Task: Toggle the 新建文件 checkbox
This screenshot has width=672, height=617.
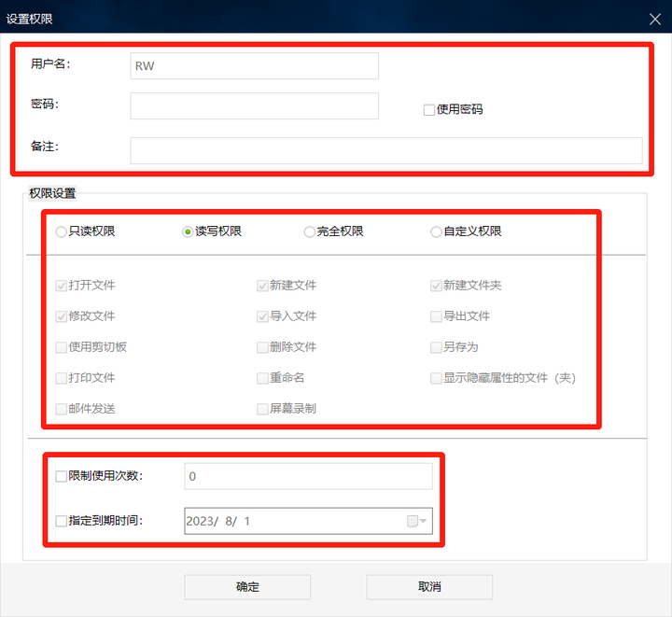Action: 262,286
